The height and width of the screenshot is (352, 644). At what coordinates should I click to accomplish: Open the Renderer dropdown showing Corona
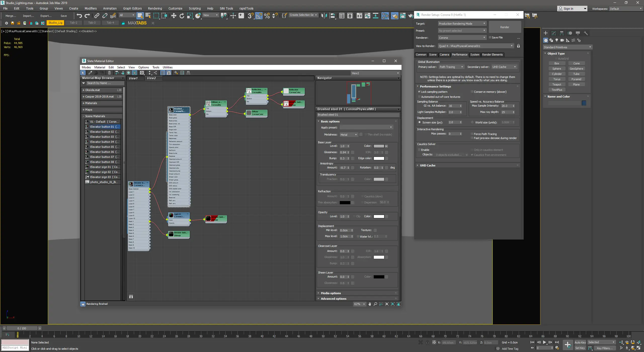[x=462, y=38]
